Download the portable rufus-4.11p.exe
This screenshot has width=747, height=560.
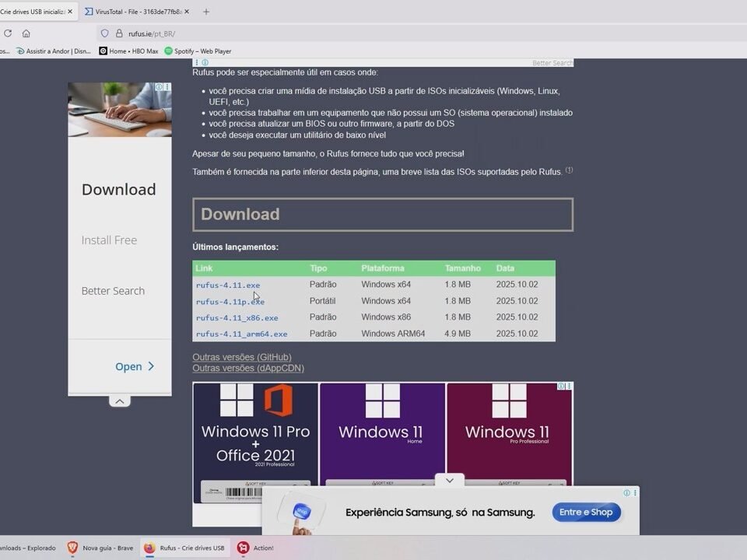click(x=230, y=302)
